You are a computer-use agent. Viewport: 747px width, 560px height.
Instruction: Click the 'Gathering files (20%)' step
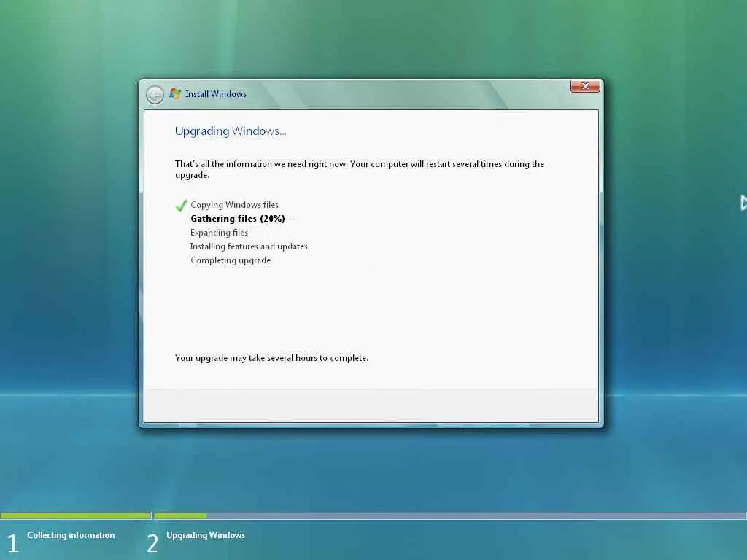point(238,219)
